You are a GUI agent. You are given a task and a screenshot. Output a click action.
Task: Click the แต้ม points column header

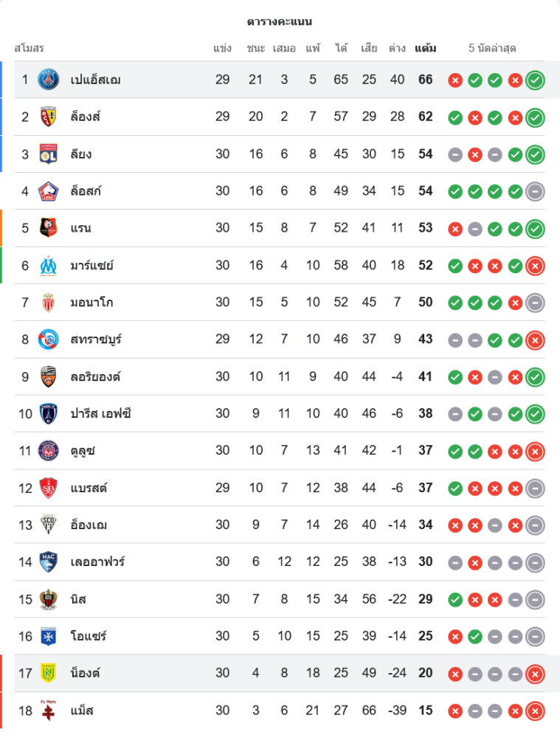pos(425,49)
